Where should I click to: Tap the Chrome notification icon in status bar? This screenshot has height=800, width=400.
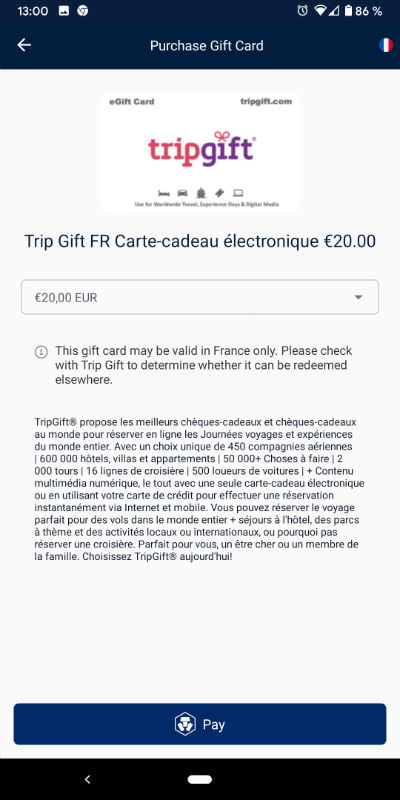83,11
